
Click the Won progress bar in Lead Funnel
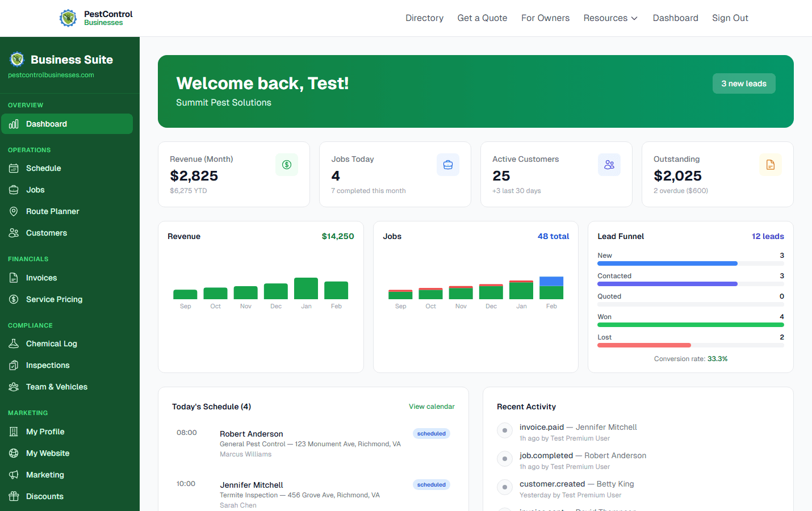[x=690, y=324]
